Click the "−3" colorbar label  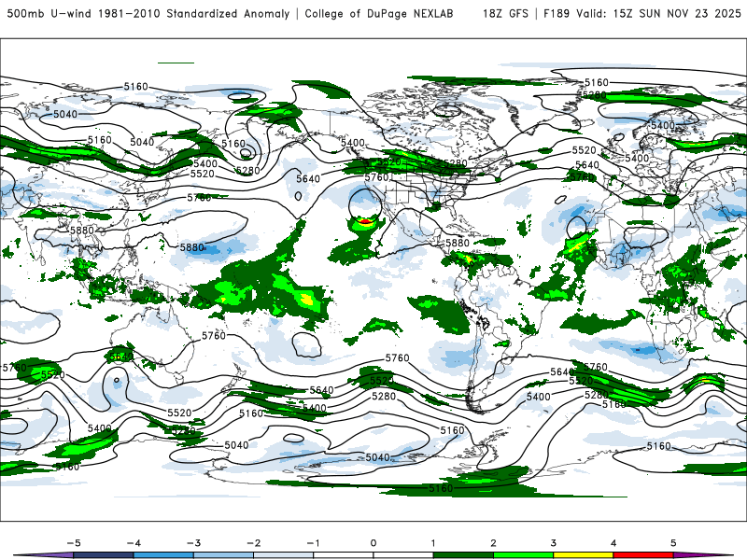click(193, 543)
